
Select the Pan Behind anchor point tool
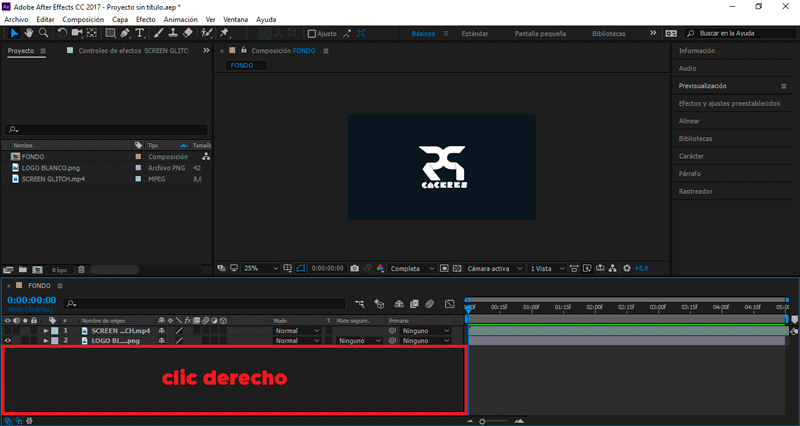(x=92, y=33)
